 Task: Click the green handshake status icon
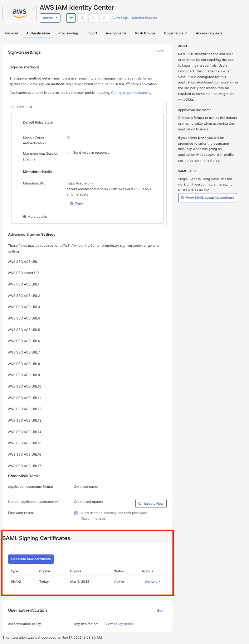click(x=71, y=18)
